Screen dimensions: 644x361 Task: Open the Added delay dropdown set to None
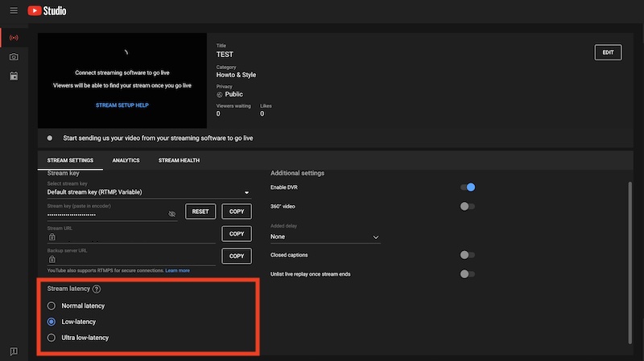(325, 237)
